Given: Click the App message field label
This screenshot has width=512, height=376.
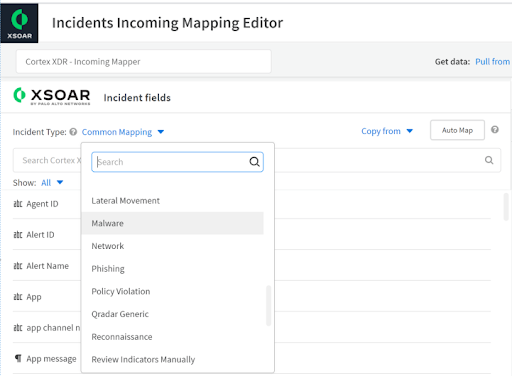Looking at the screenshot, I should pos(51,359).
